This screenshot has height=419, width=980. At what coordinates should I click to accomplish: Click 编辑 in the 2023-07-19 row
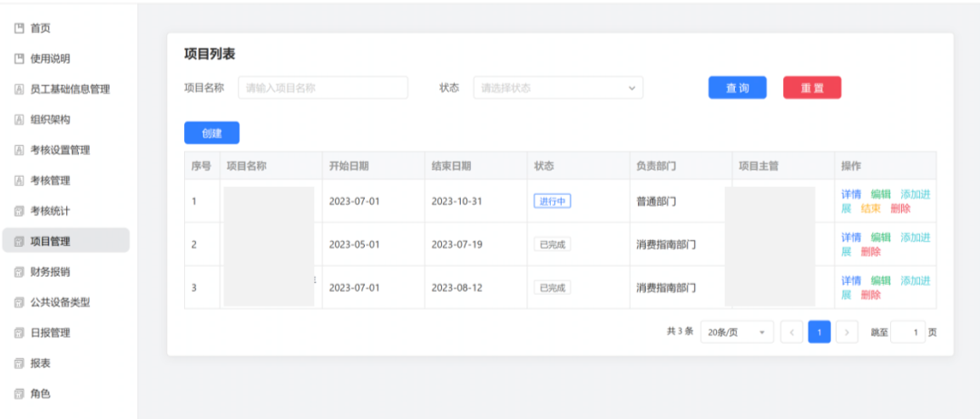pyautogui.click(x=880, y=238)
